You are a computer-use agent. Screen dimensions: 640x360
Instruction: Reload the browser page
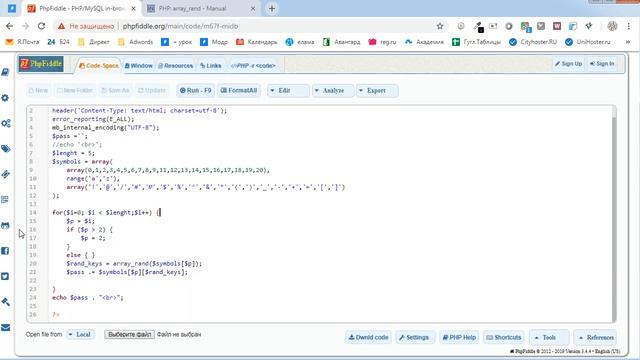(x=41, y=26)
